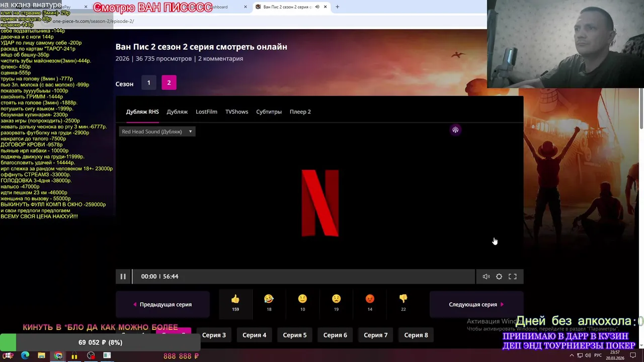644x362 pixels.
Task: Open Серия 7
Action: pyautogui.click(x=376, y=335)
